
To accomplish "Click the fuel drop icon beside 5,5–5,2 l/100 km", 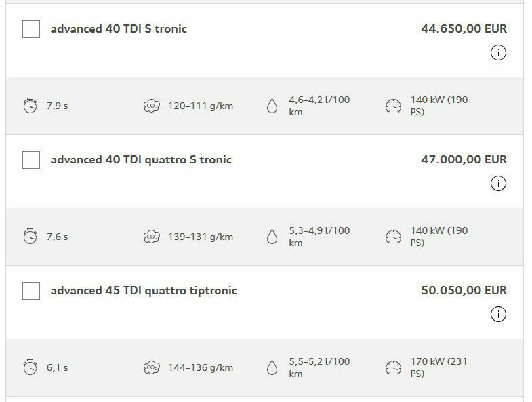I will [x=272, y=367].
